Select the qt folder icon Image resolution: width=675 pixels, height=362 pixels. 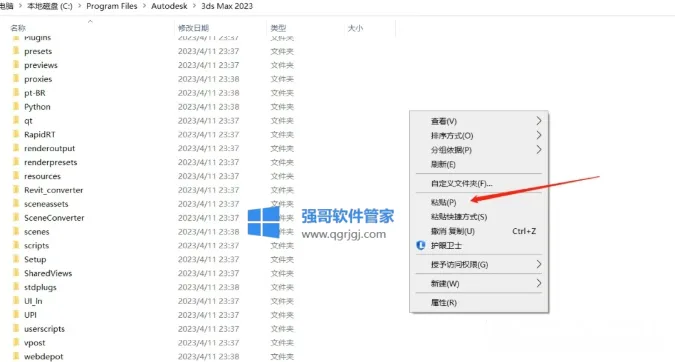pos(16,120)
